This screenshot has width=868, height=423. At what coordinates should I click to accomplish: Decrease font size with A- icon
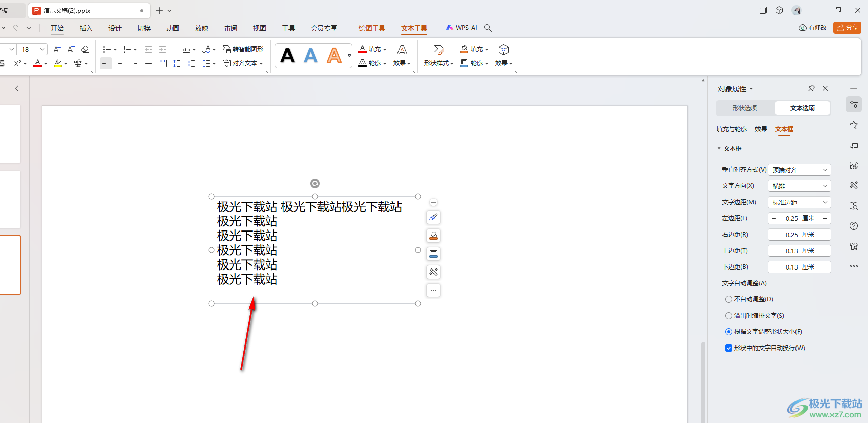pyautogui.click(x=71, y=49)
